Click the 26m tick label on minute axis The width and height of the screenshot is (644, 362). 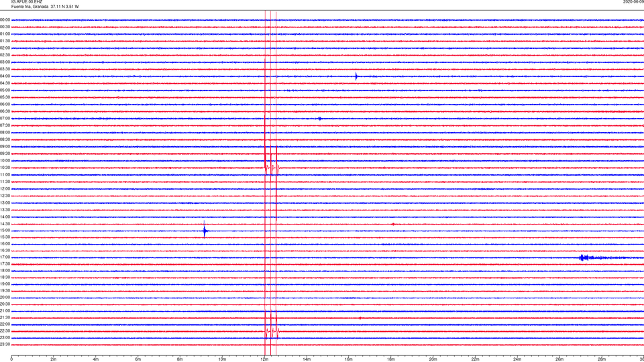coord(559,359)
